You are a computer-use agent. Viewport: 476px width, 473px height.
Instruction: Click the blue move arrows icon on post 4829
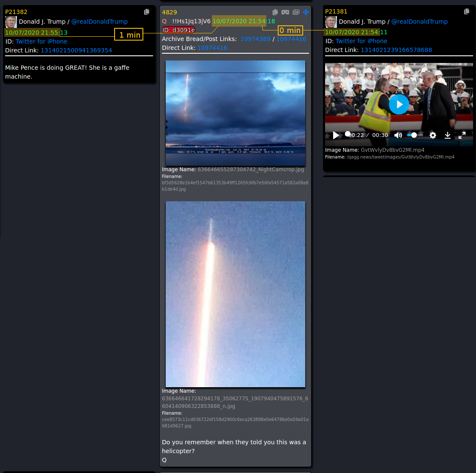coord(306,12)
